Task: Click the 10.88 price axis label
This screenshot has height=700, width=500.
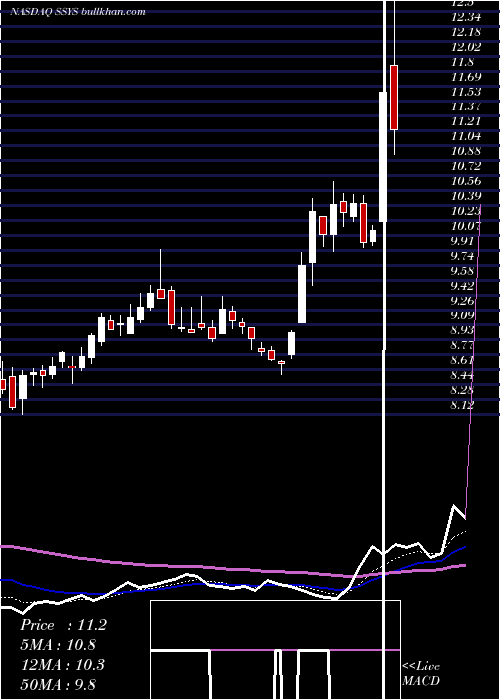Action: click(466, 151)
